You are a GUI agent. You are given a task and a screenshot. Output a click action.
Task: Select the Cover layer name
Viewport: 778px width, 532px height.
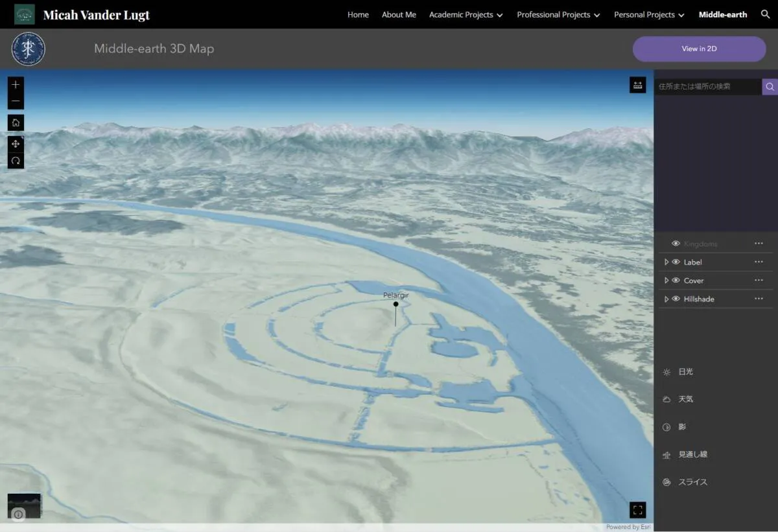tap(693, 281)
